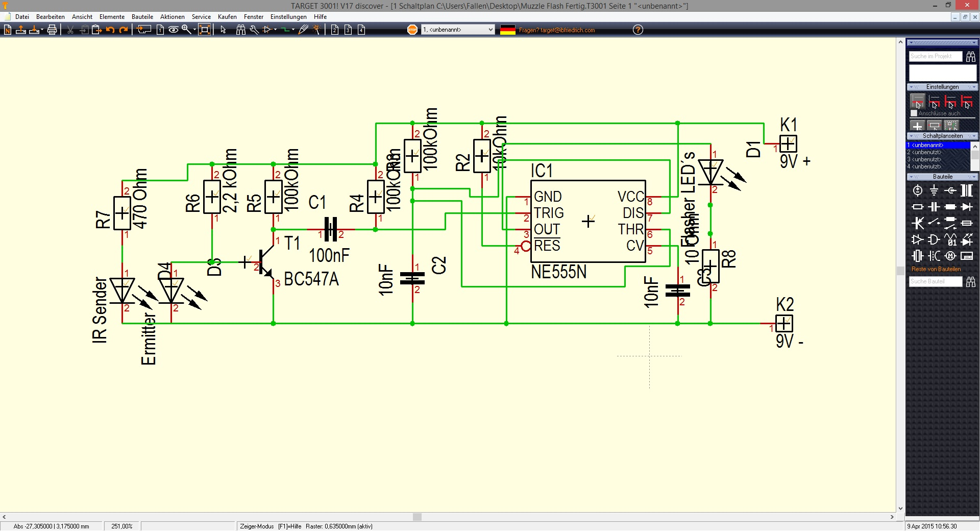Open the Aktionen menu
This screenshot has width=980, height=531.
[x=173, y=17]
